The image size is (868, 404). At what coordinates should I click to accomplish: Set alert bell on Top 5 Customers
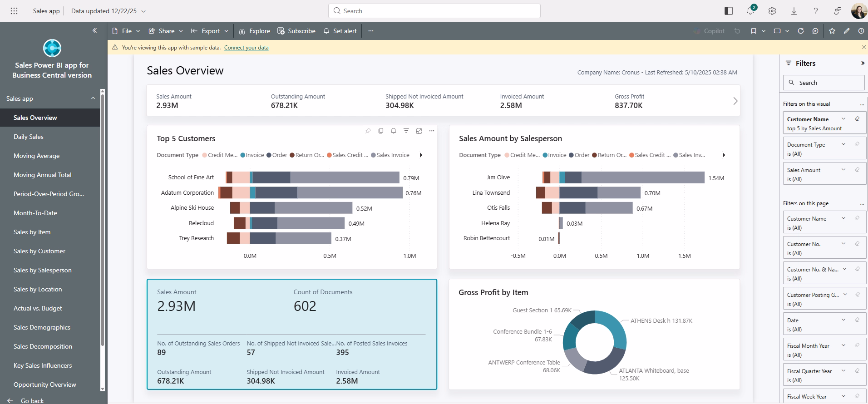tap(394, 131)
